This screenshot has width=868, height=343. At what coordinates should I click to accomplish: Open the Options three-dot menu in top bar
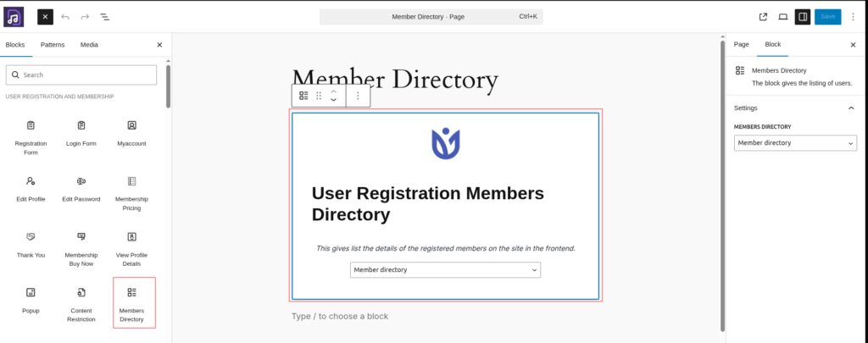tap(853, 17)
